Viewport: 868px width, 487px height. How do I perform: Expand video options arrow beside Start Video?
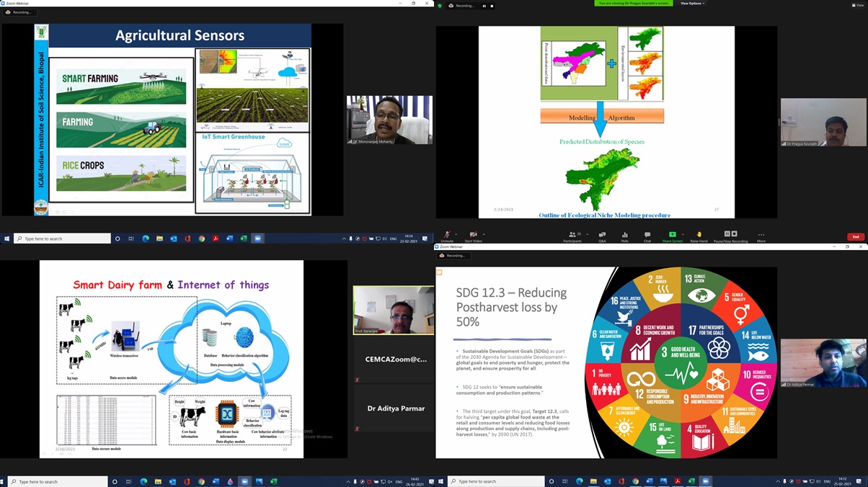pyautogui.click(x=484, y=233)
